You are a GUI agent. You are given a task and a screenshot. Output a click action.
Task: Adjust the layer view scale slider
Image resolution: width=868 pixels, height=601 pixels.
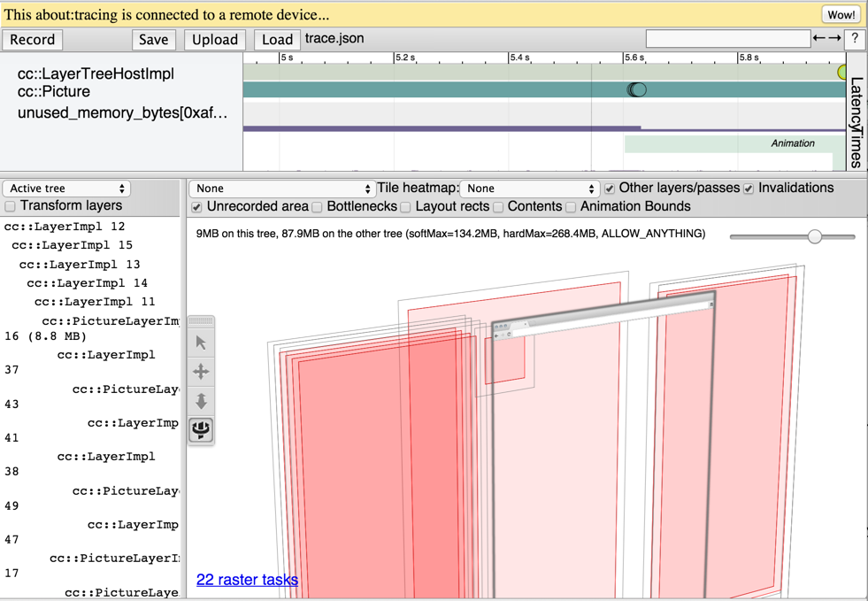[814, 236]
